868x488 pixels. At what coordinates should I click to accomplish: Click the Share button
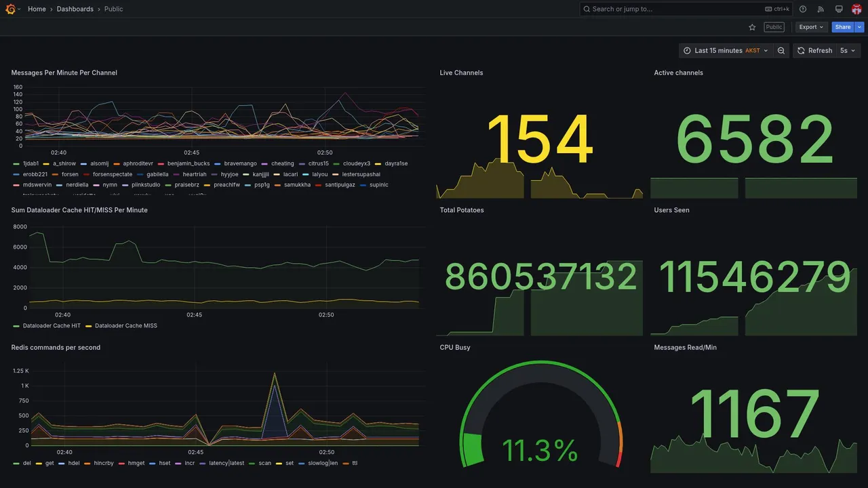(843, 27)
